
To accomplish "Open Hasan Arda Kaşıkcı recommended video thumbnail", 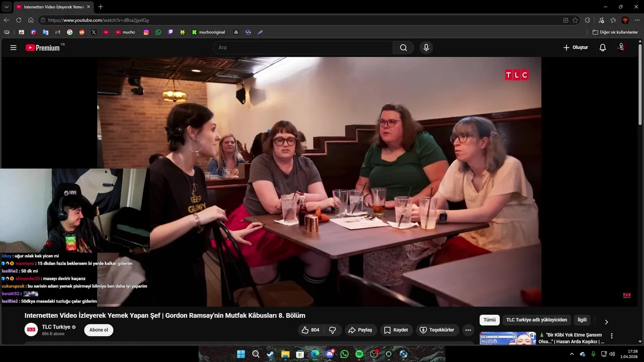I will [508, 338].
